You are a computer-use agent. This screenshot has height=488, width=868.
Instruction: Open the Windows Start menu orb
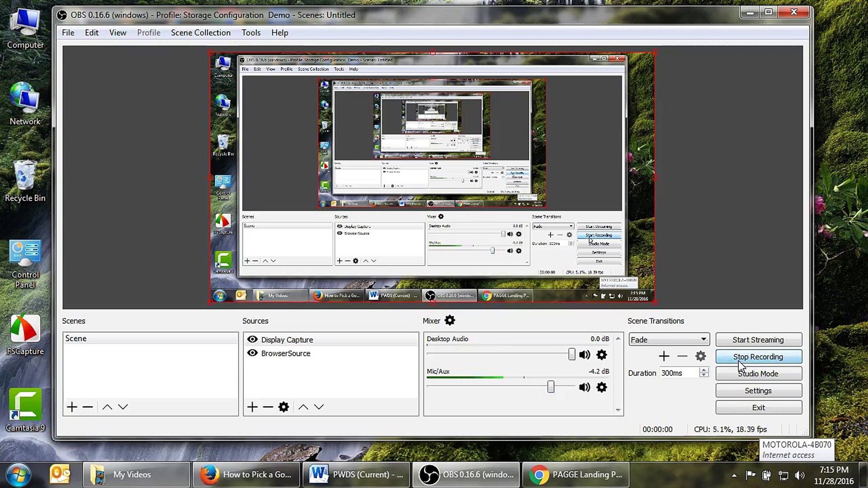(19, 474)
